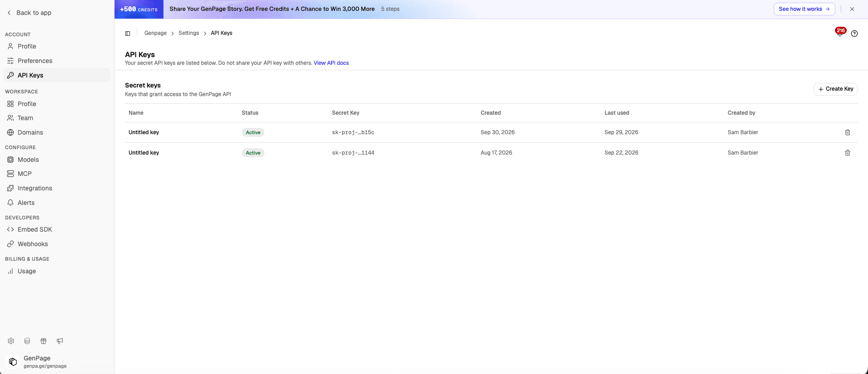Open the GenPage workspace switcher

tap(57, 362)
